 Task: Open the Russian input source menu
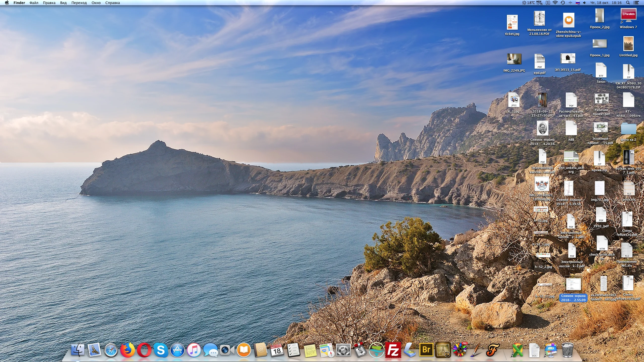tap(578, 3)
